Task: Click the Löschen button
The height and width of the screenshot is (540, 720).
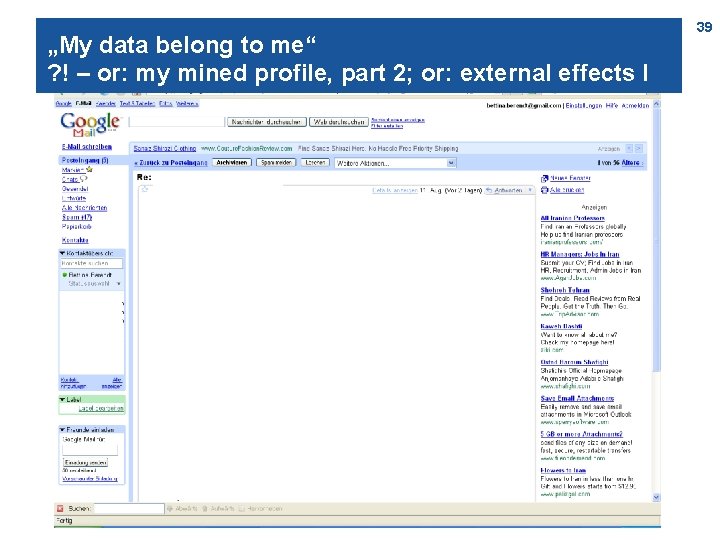Action: [x=315, y=163]
